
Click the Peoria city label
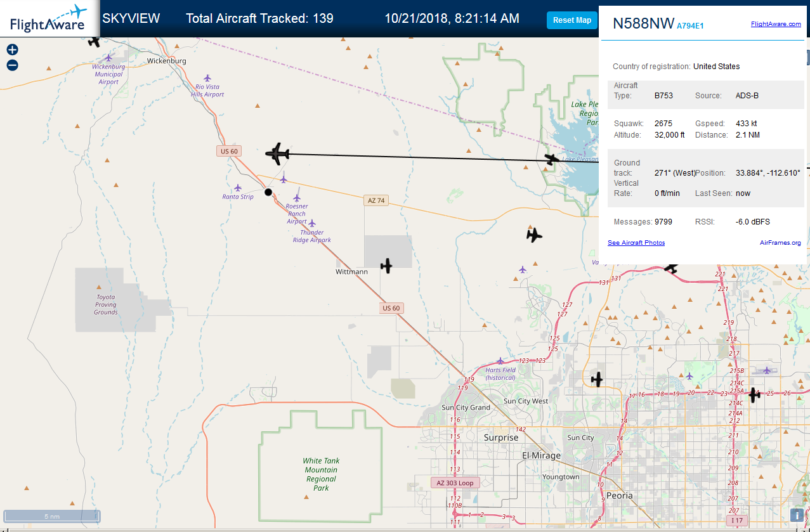coord(619,495)
